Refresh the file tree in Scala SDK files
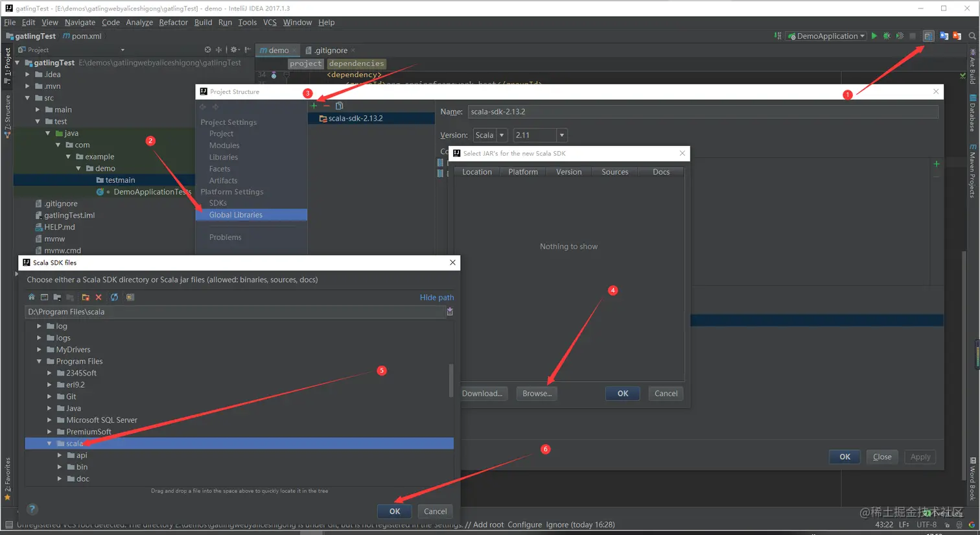This screenshot has height=535, width=980. click(x=114, y=297)
